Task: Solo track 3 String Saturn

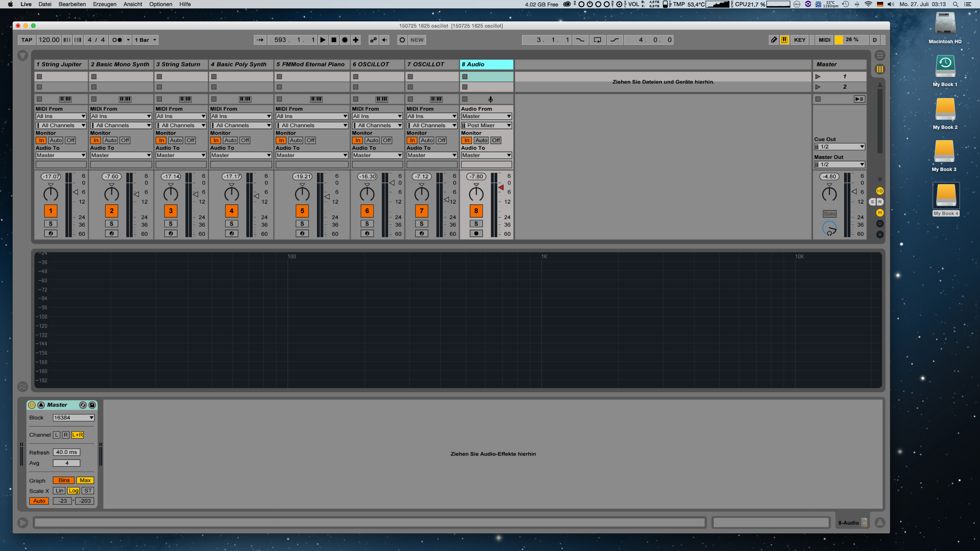Action: tap(171, 224)
